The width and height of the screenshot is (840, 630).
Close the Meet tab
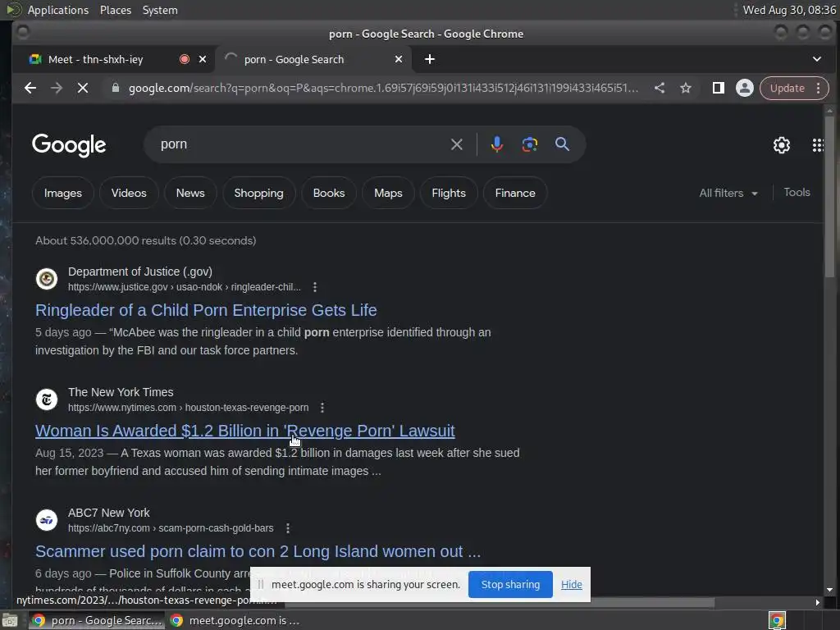coord(203,59)
